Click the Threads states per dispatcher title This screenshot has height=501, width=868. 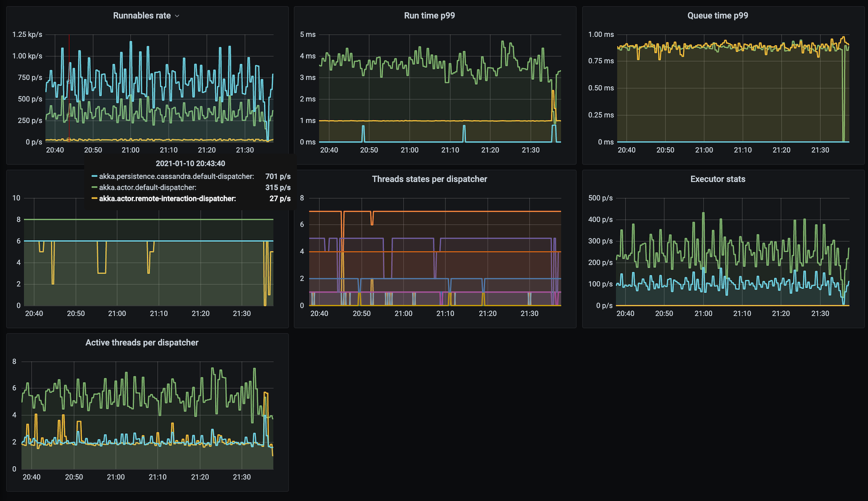coord(429,179)
